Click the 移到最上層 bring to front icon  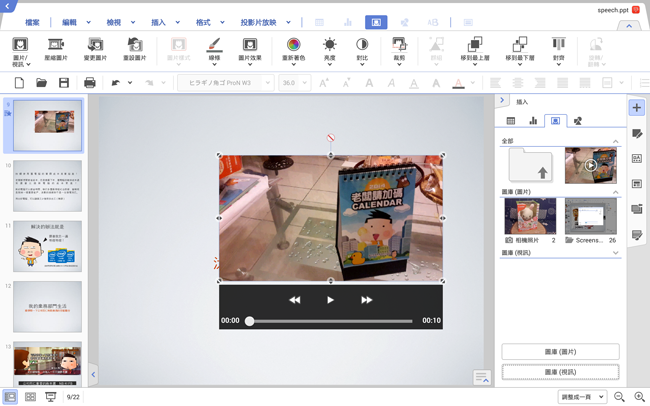point(476,45)
